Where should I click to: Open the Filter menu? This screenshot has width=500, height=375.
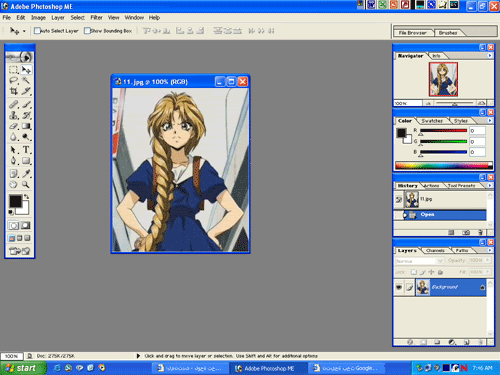tap(96, 18)
